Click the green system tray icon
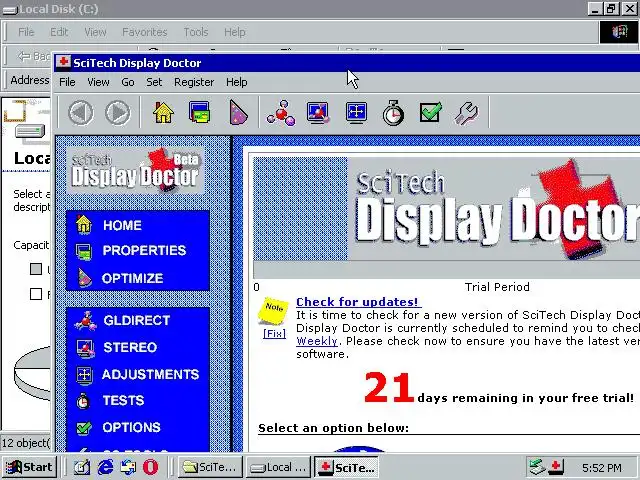The width and height of the screenshot is (640, 480). pyautogui.click(x=537, y=466)
